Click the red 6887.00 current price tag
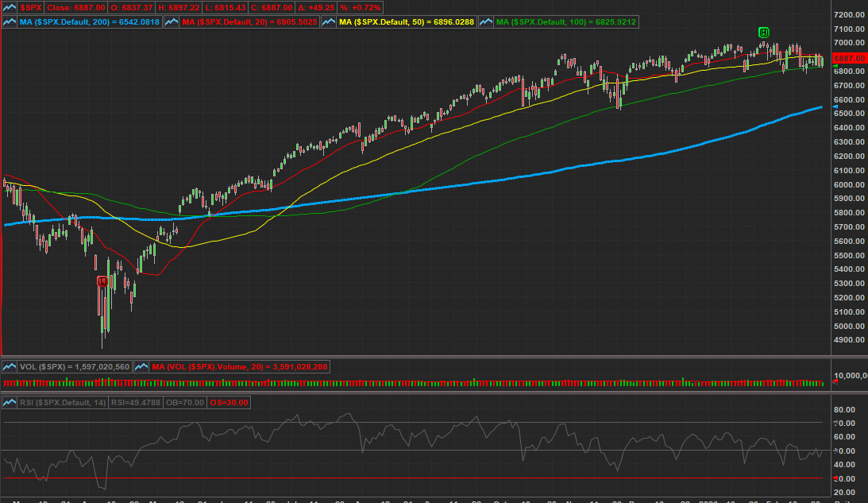868x503 pixels. 848,59
